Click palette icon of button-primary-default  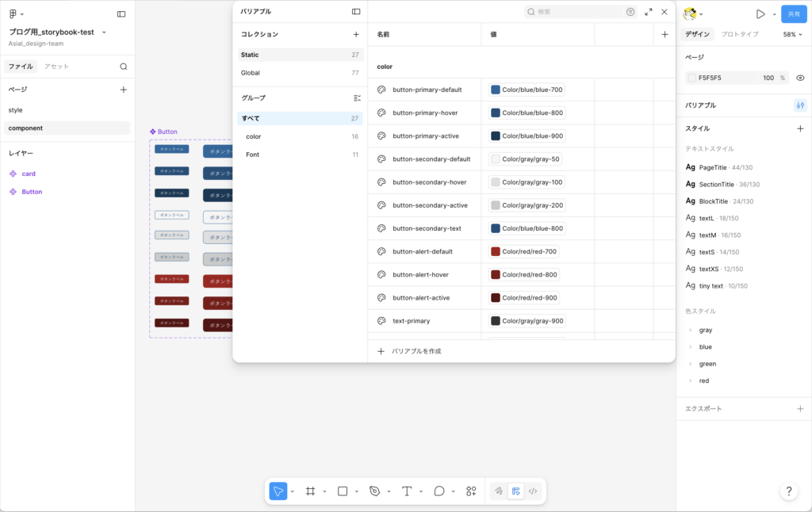point(381,90)
